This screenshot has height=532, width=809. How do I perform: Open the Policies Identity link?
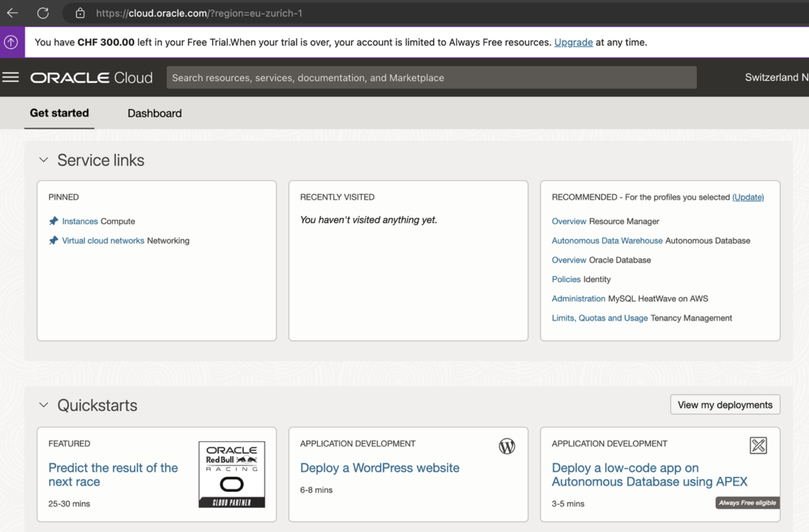[x=566, y=279]
